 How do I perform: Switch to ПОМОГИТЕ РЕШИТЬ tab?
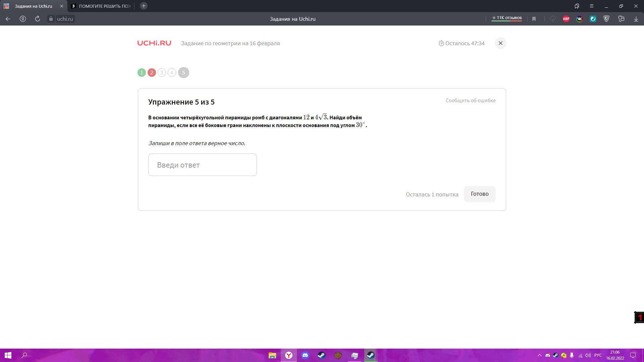(x=101, y=6)
